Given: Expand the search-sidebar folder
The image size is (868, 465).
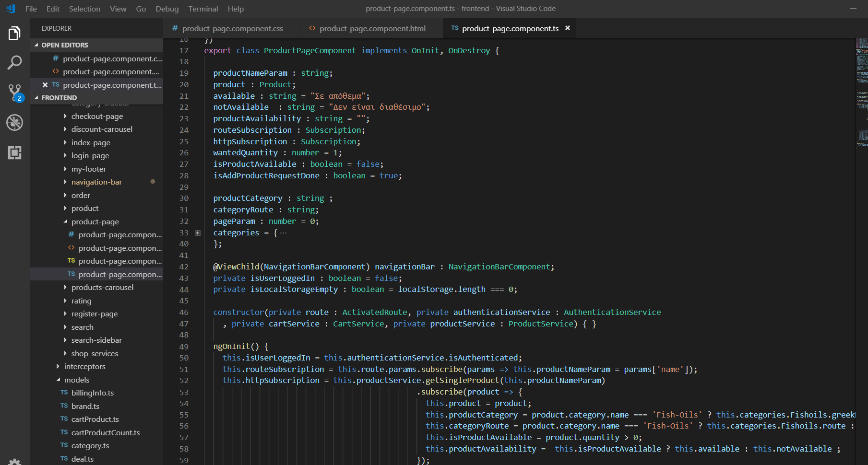Looking at the screenshot, I should tap(96, 340).
